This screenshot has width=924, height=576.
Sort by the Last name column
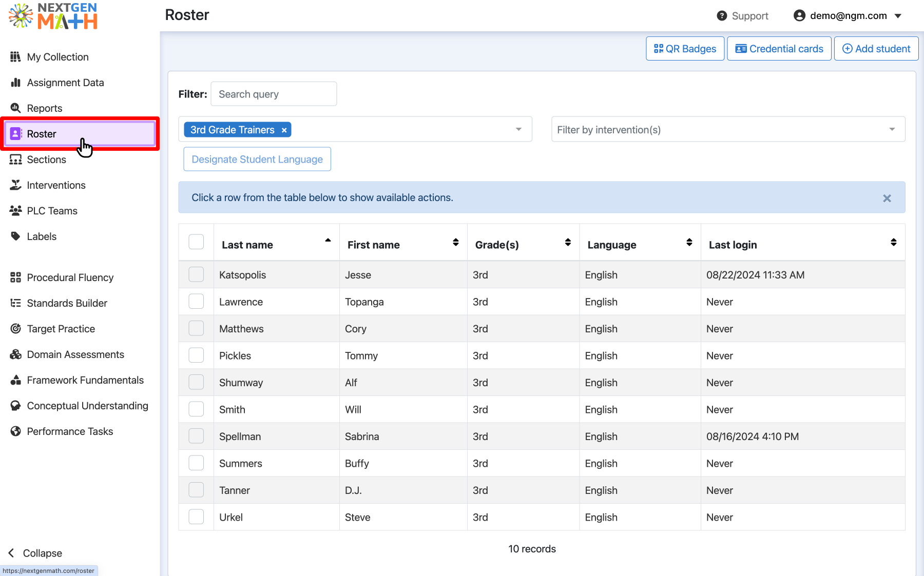[x=276, y=242]
